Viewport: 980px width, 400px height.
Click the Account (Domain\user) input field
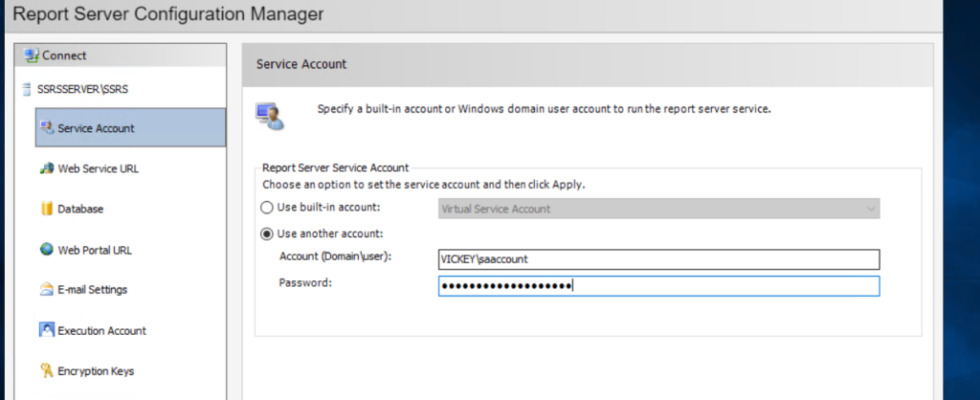click(x=658, y=258)
